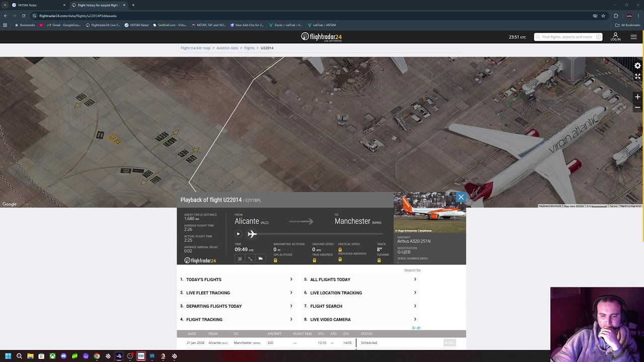The height and width of the screenshot is (362, 644).
Task: Expand Live Video Camera arrow
Action: pos(415,319)
